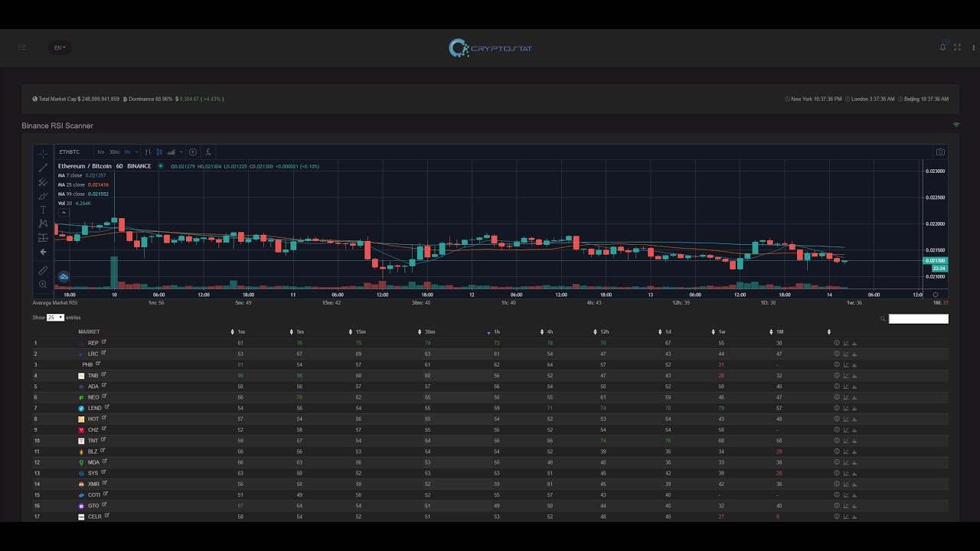
Task: Click the table search input box
Action: tap(918, 318)
